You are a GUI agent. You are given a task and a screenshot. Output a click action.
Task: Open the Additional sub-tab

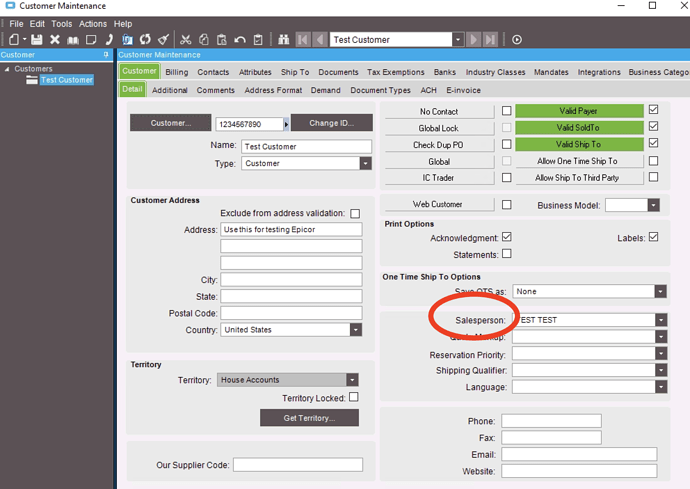169,90
